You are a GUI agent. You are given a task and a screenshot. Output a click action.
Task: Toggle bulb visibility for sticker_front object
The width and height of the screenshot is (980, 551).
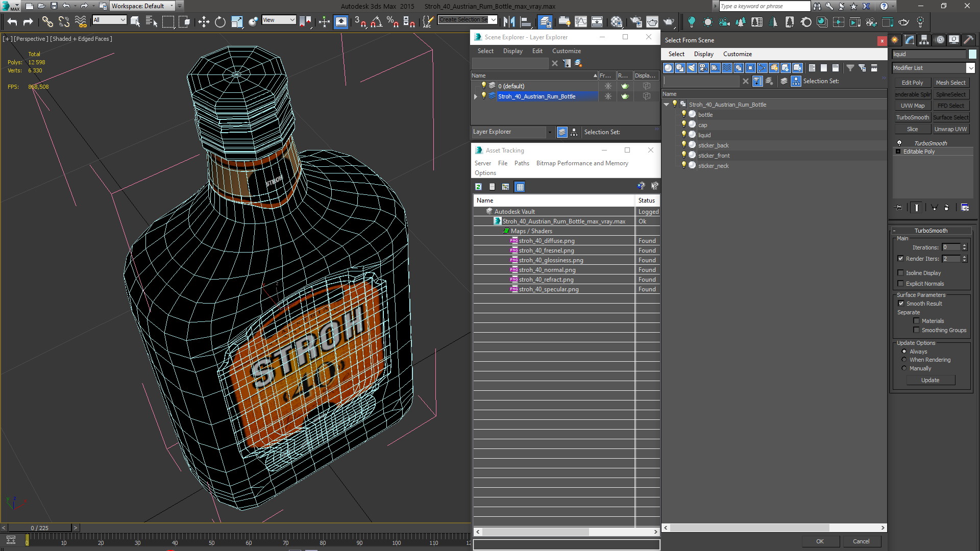tap(684, 155)
